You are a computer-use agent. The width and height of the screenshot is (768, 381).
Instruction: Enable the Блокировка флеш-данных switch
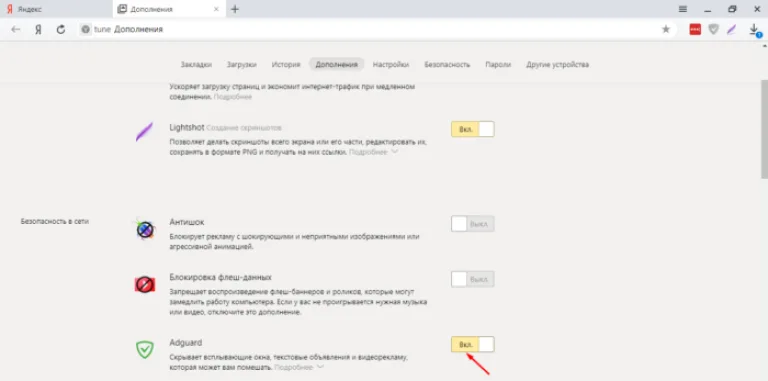[473, 279]
